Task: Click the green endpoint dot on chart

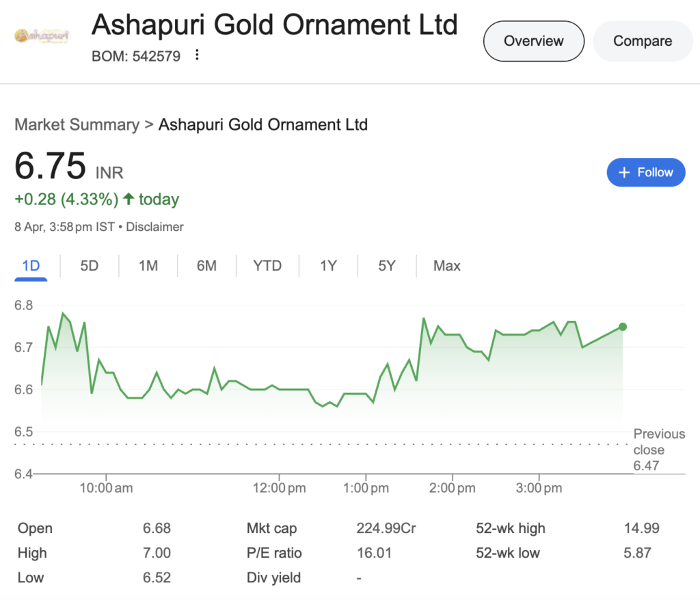Action: coord(622,327)
